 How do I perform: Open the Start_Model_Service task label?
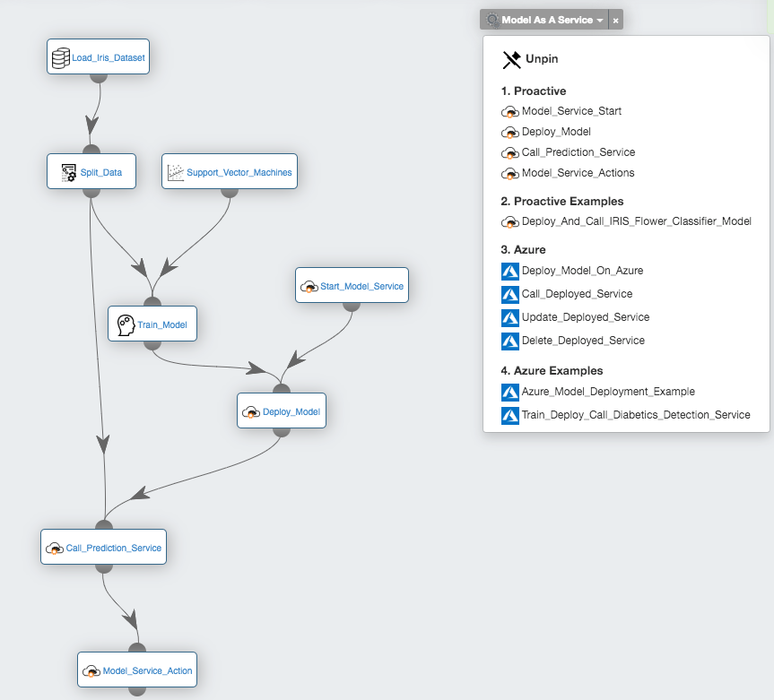click(361, 287)
